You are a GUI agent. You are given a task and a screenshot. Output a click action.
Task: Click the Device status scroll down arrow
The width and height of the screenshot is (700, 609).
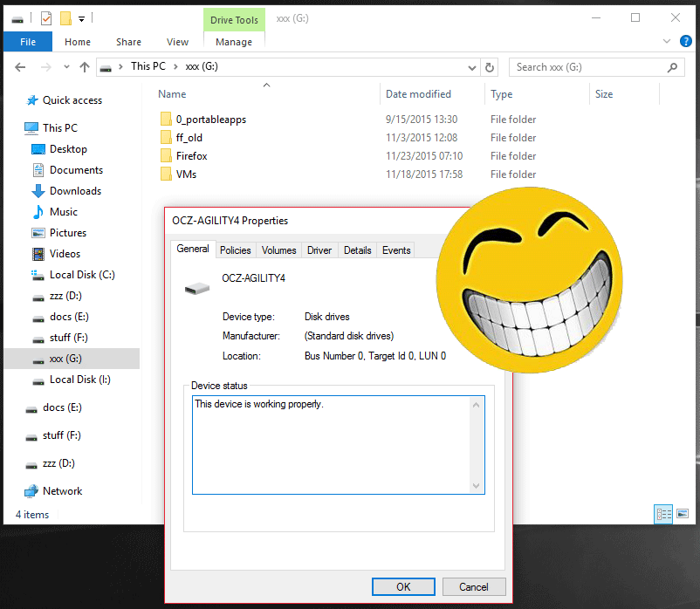click(x=476, y=486)
